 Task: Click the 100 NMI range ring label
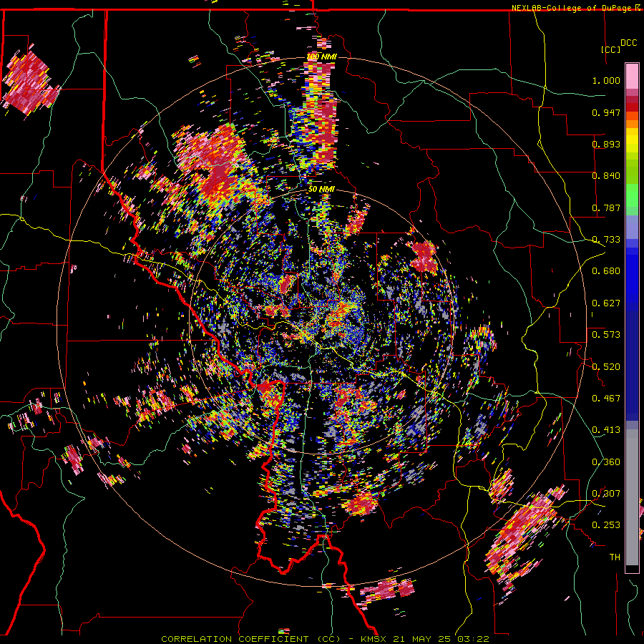point(321,57)
